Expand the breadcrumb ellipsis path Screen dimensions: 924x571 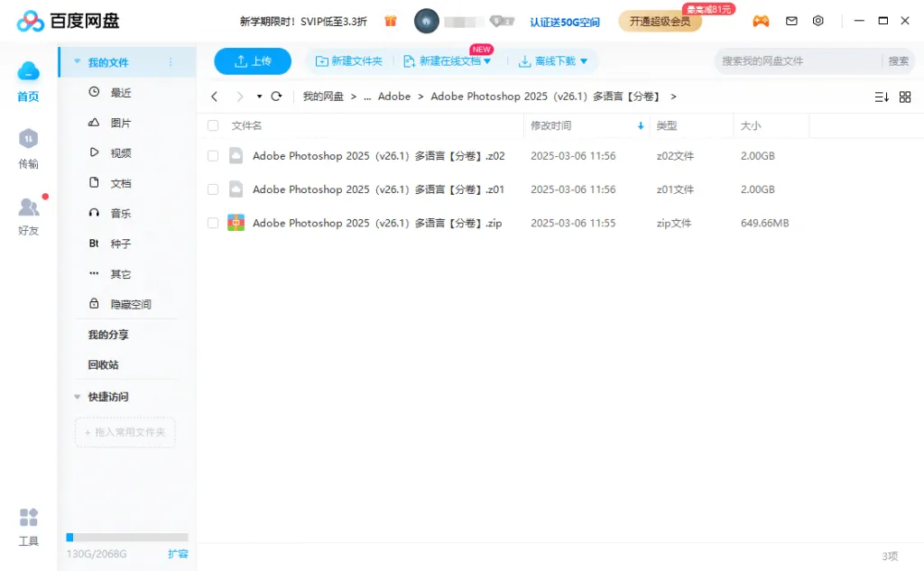(367, 97)
